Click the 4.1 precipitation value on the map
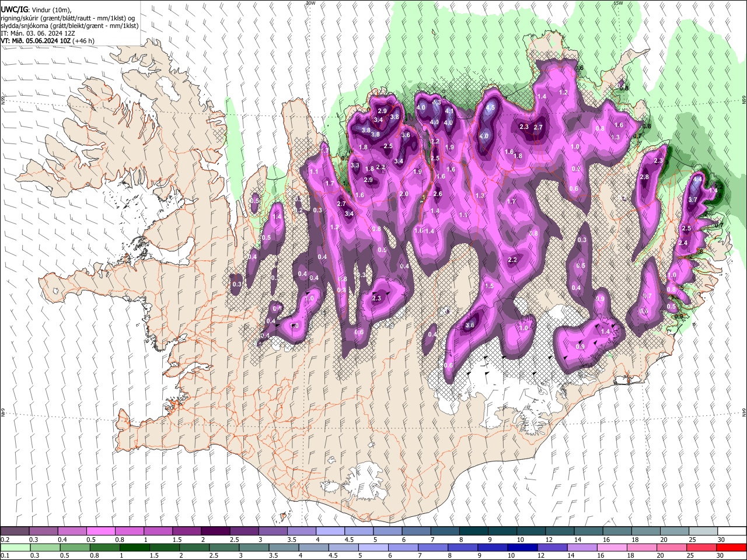Viewport: 747px width, 560px height. tap(449, 111)
